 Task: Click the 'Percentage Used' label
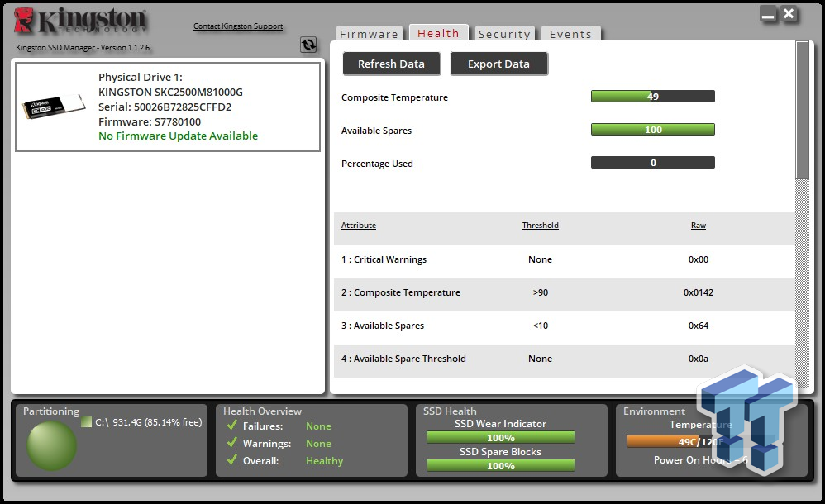point(377,164)
